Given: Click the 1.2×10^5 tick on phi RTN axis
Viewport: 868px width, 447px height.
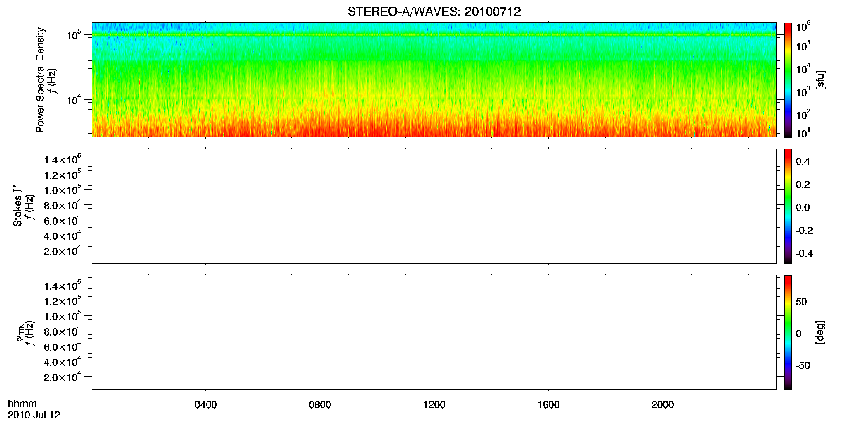Looking at the screenshot, I should coord(62,301).
